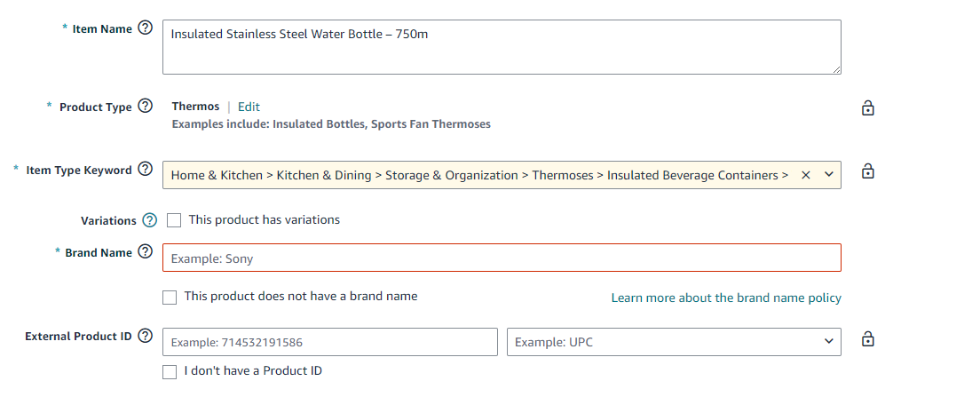Screen dimensions: 980x405
Task: Open Item Type Keyword help tooltip
Action: pyautogui.click(x=146, y=170)
